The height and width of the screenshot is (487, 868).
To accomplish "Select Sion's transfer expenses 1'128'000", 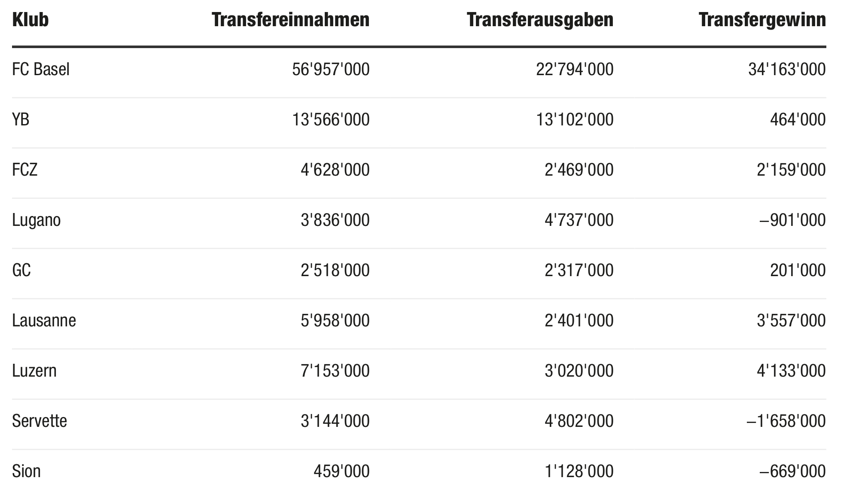I will coord(579,471).
